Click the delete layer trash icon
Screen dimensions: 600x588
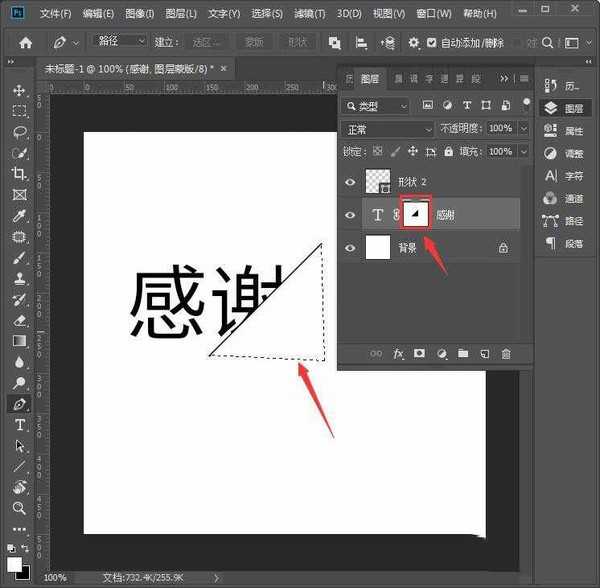coord(506,353)
